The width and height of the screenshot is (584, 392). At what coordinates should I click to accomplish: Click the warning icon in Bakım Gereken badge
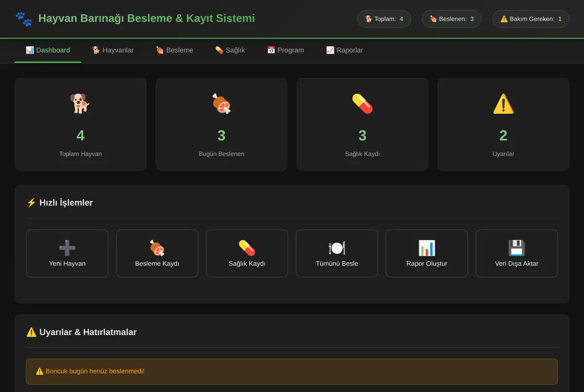(504, 19)
